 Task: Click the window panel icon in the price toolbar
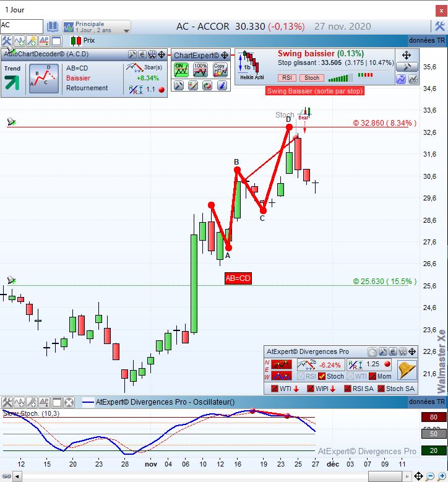56,41
